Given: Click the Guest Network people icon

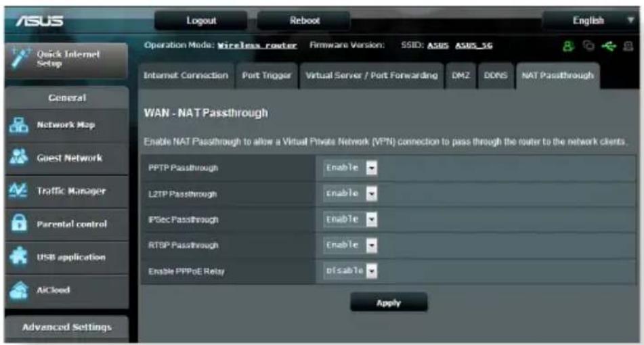Looking at the screenshot, I should click(19, 158).
